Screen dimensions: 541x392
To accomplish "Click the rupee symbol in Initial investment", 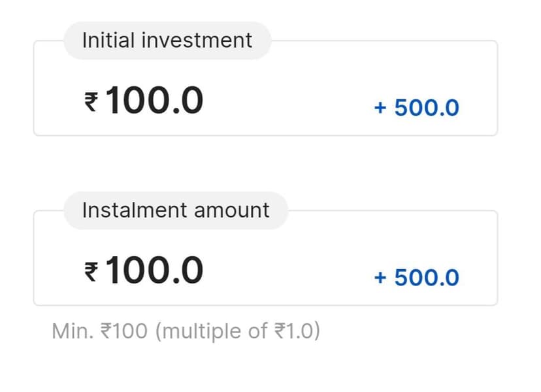I will click(x=91, y=102).
